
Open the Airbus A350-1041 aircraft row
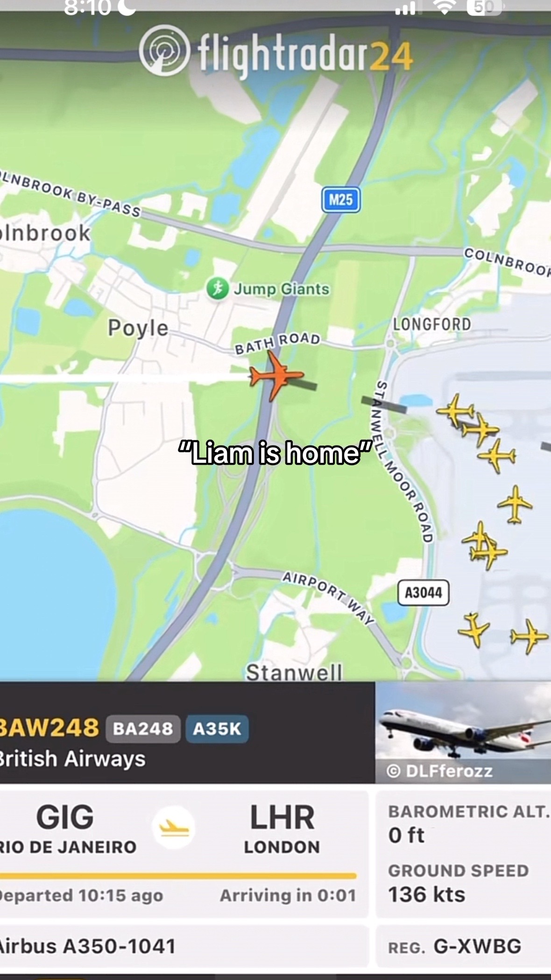click(184, 946)
